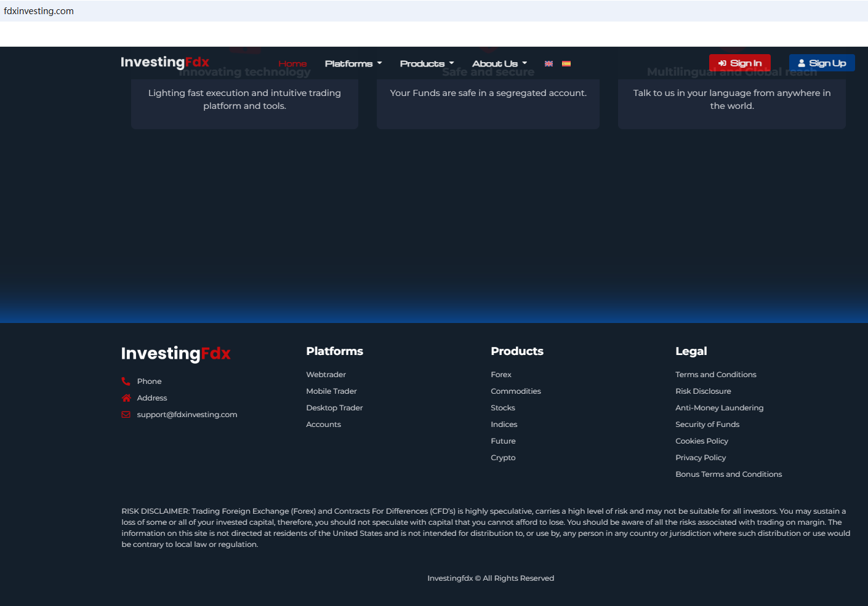The width and height of the screenshot is (868, 606).
Task: Expand the About Us dropdown menu
Action: (499, 64)
